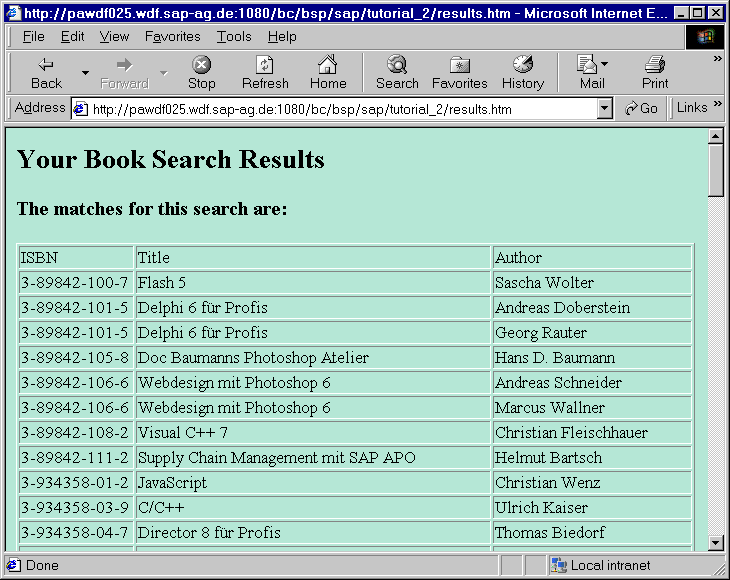The width and height of the screenshot is (730, 580).
Task: Open the Tools menu
Action: tap(234, 37)
